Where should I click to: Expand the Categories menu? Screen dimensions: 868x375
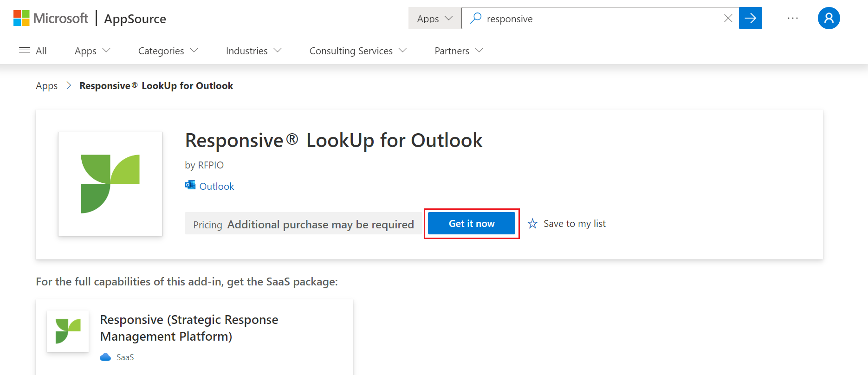168,51
